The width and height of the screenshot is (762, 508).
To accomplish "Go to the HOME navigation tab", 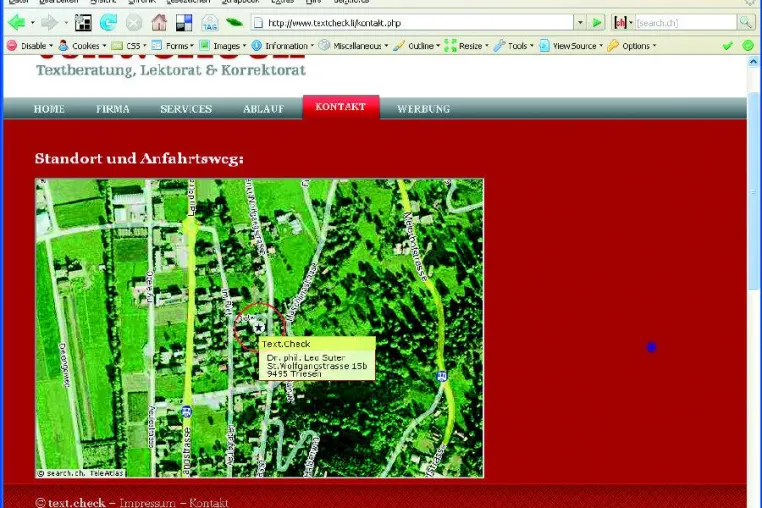I will (49, 109).
